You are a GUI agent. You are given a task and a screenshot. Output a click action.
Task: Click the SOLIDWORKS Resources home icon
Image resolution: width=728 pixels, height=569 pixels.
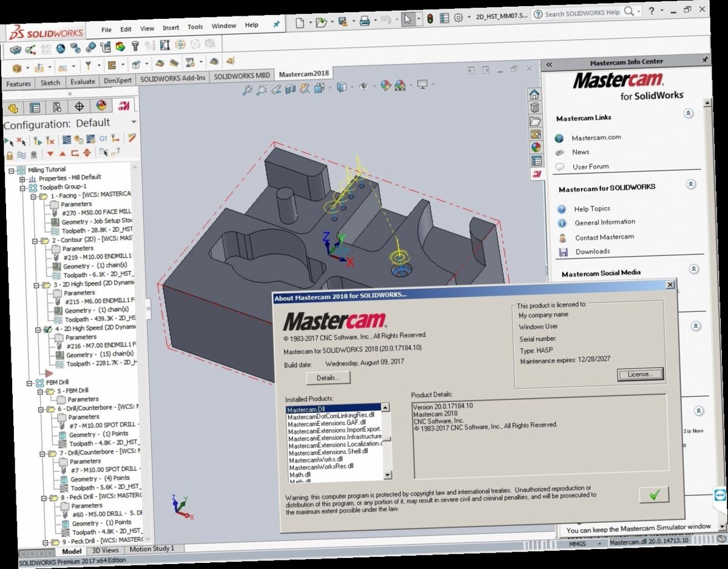(x=534, y=95)
